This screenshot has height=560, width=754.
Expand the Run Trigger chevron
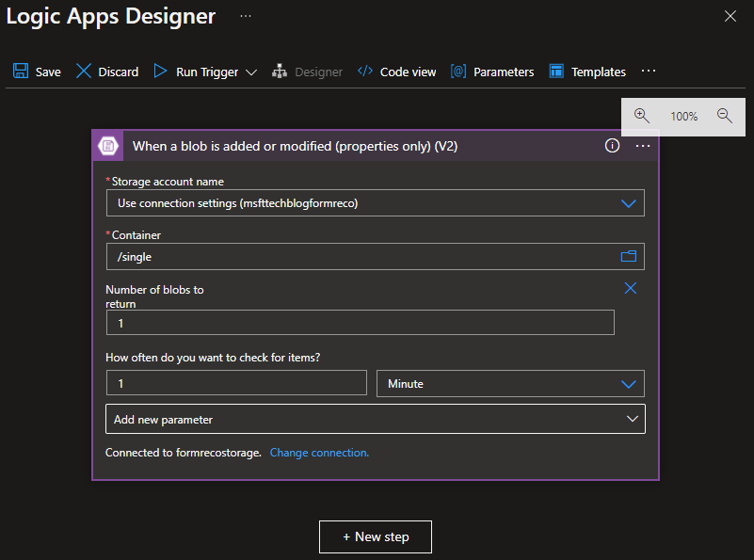pyautogui.click(x=251, y=72)
